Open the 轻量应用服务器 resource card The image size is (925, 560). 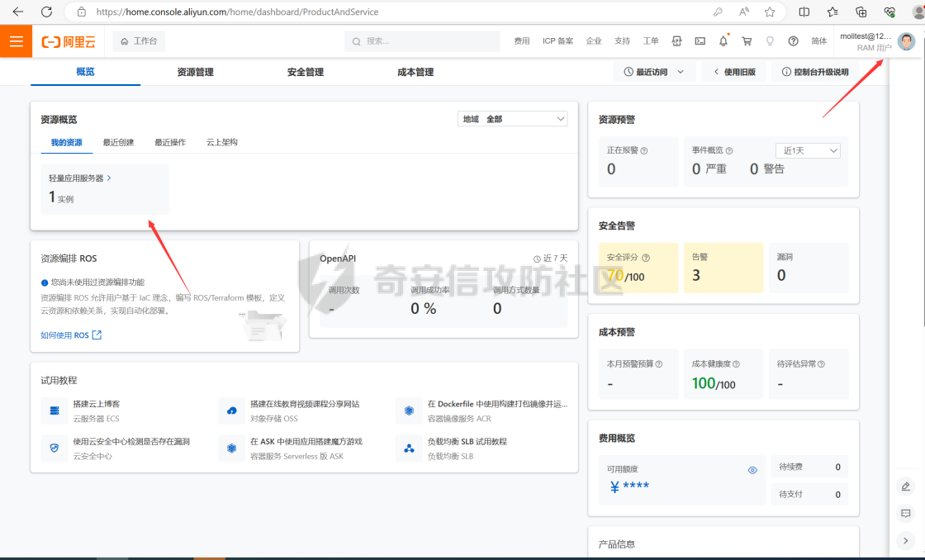(80, 178)
